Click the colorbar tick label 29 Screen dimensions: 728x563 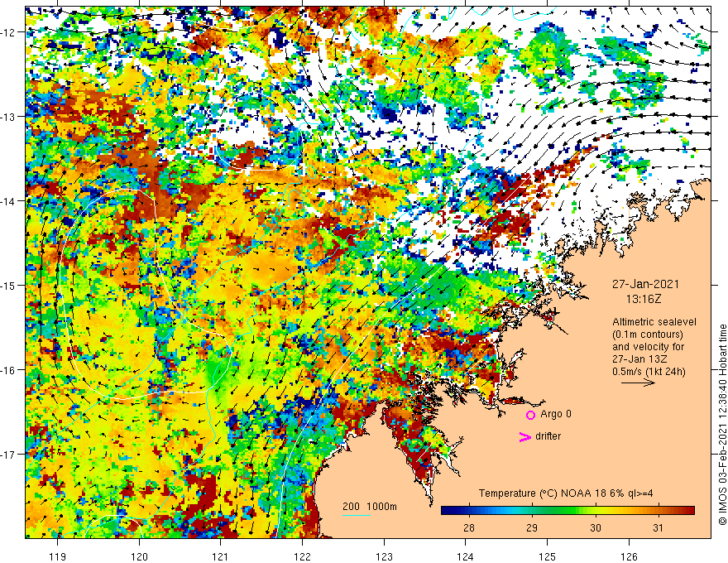532,527
